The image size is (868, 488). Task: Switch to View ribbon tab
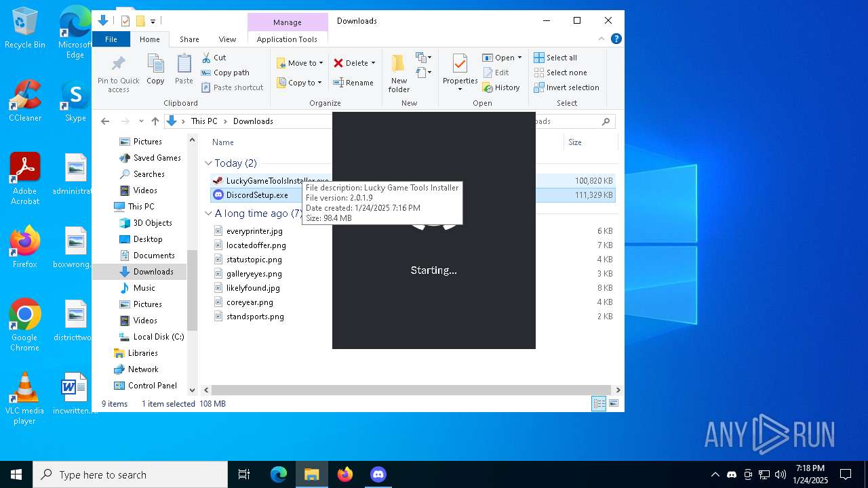pyautogui.click(x=227, y=39)
